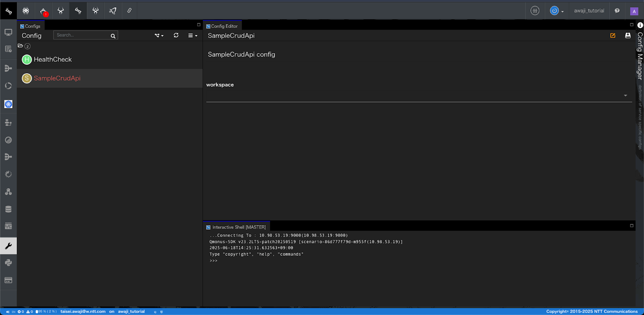Screen dimensions: 644x315
Task: Click the orange edit config icon
Action: click(x=612, y=36)
